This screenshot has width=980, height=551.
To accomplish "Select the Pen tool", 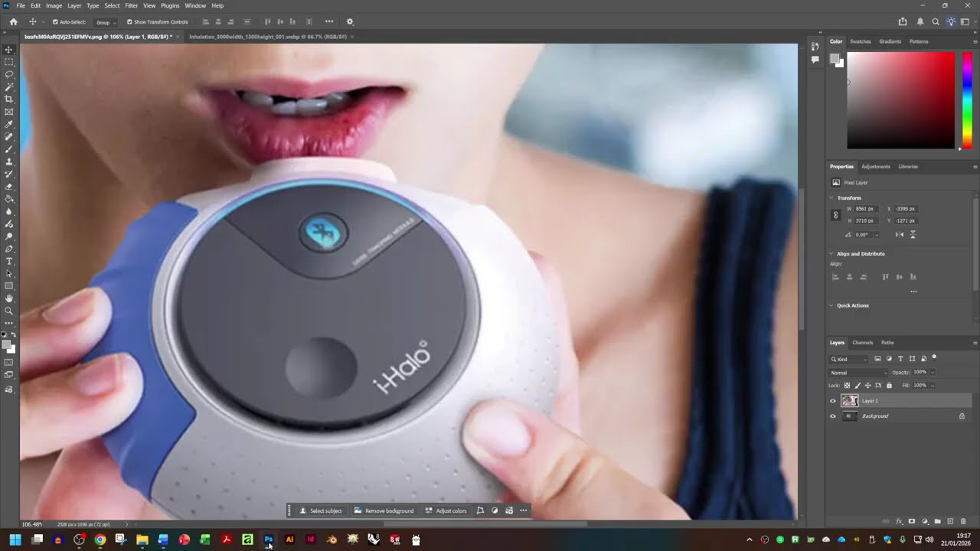I will tap(9, 249).
